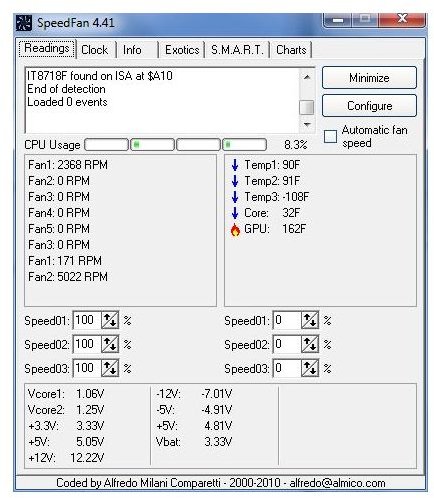Select the 'Fan2: 5022 RPM' reading

coord(68,277)
